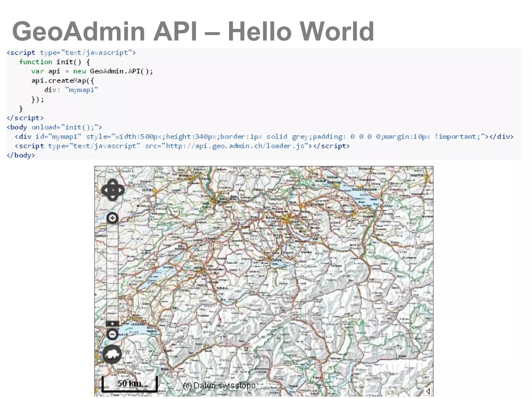Screen dimensions: 532x399
Task: Zoom out with the minus button
Action: (112, 334)
